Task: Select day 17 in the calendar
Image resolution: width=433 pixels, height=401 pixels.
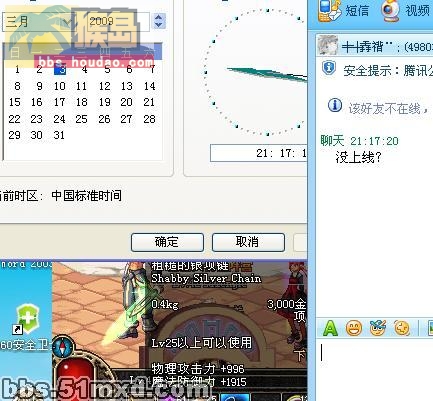Action: tap(60, 102)
